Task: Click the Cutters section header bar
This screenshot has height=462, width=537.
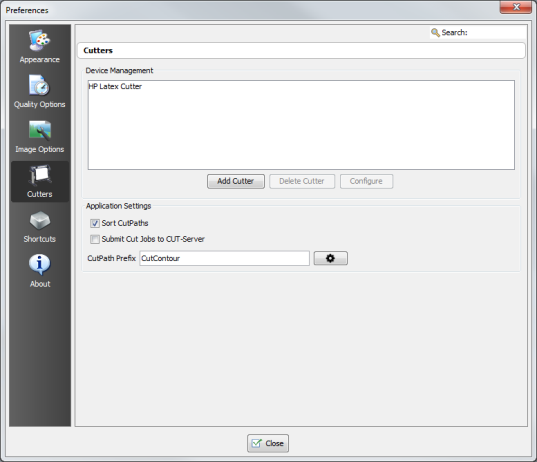Action: [x=301, y=50]
